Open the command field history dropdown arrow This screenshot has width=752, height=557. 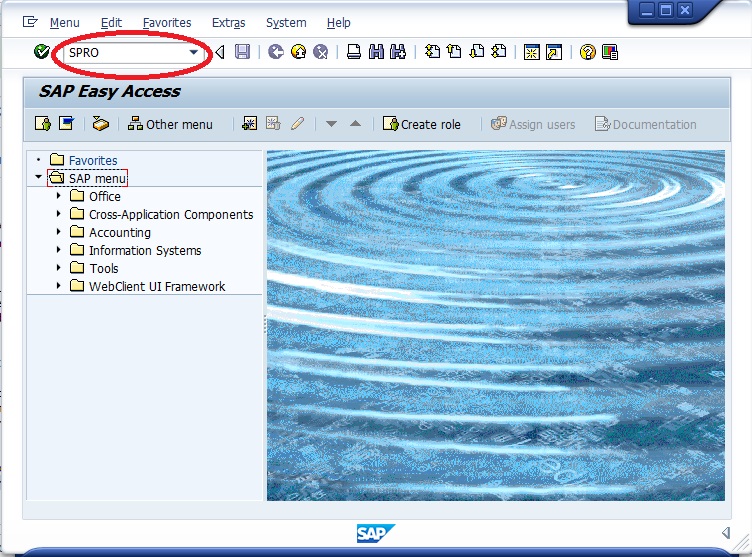point(194,52)
